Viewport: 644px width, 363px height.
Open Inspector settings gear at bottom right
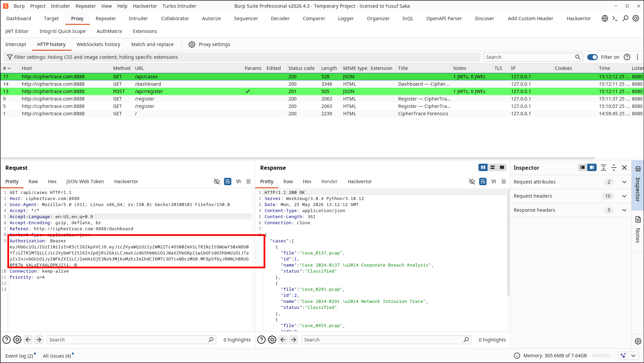coord(638,341)
